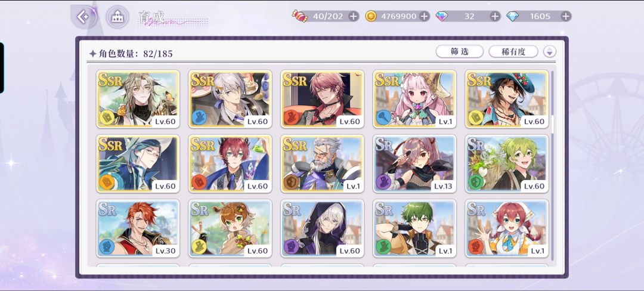Open SR green-haired florist card Lv.60

pyautogui.click(x=507, y=164)
